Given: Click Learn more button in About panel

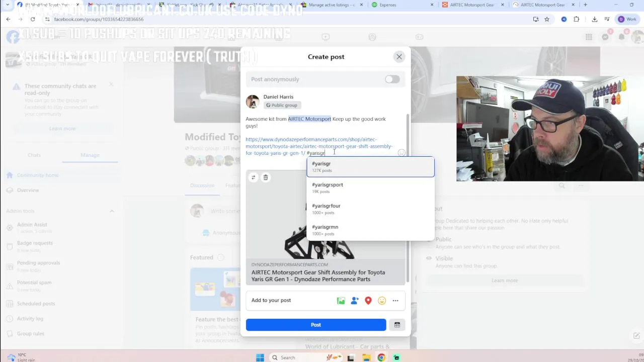Looking at the screenshot, I should [x=505, y=281].
